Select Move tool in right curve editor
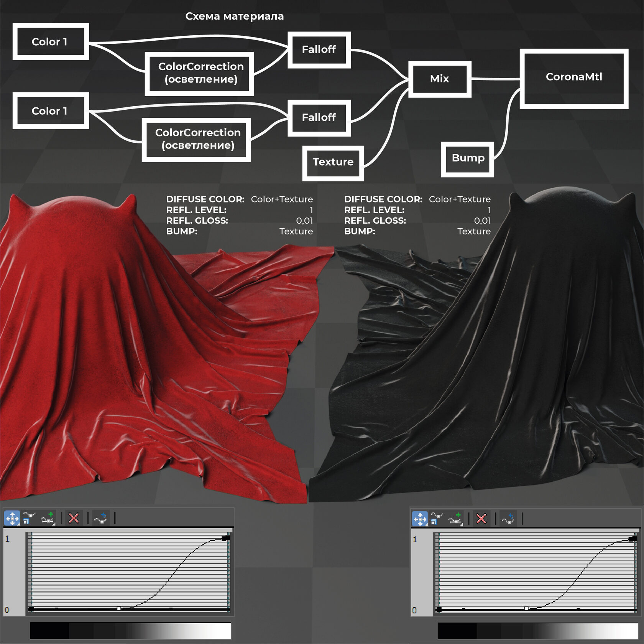The width and height of the screenshot is (644, 644). (x=420, y=519)
